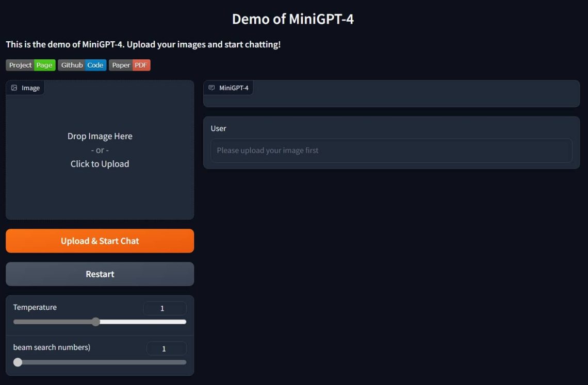Open the Project link label
The height and width of the screenshot is (385, 588).
pos(20,65)
